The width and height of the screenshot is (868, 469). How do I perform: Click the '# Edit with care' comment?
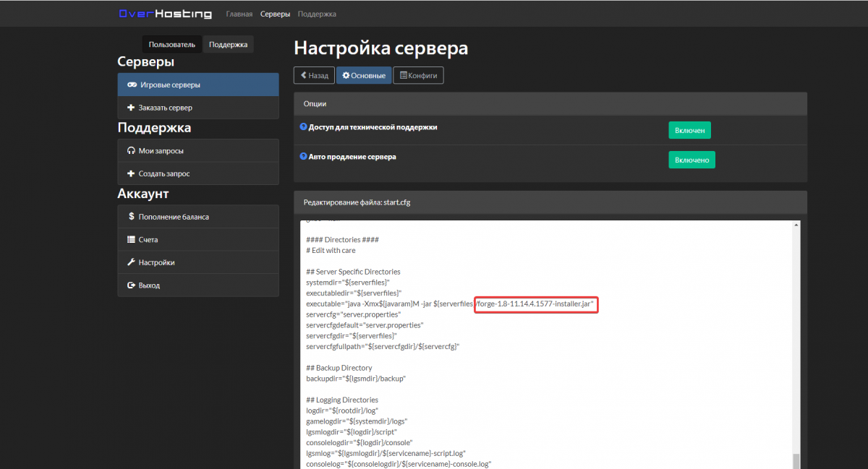pyautogui.click(x=331, y=251)
